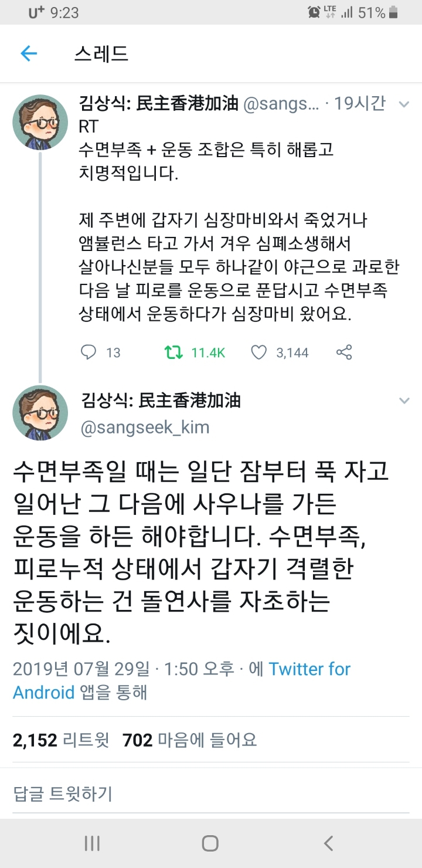Screen dimensions: 422x868
Task: Tap the alarm icon in status bar
Action: pos(314,12)
